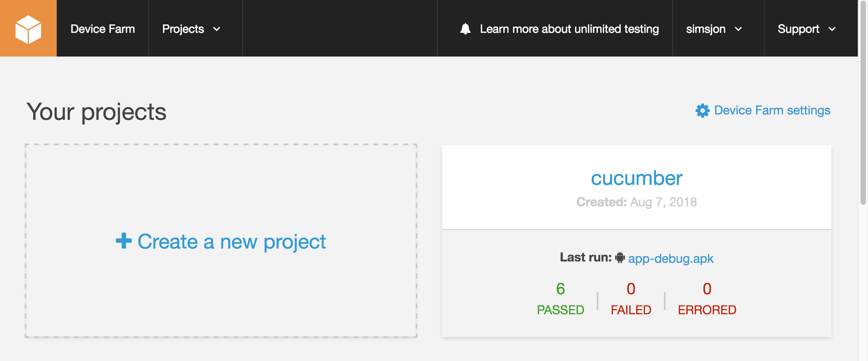Screen dimensions: 868x361
Task: Click the plus icon for new project
Action: pyautogui.click(x=124, y=241)
